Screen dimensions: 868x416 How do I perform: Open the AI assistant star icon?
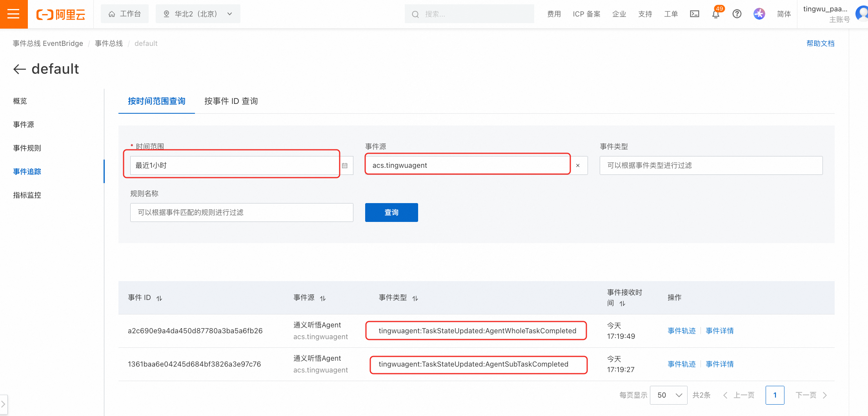(x=759, y=14)
